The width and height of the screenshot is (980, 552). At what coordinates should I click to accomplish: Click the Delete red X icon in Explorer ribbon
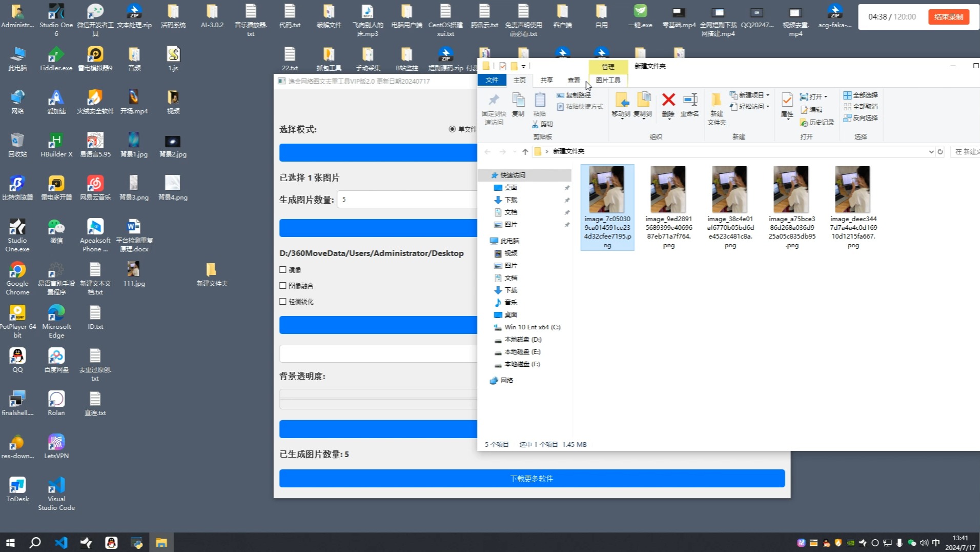tap(668, 100)
